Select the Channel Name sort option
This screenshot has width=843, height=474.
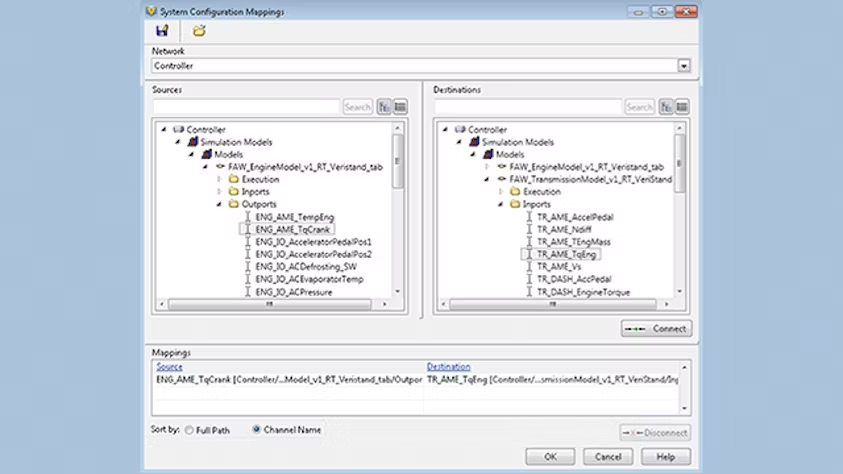click(x=256, y=430)
